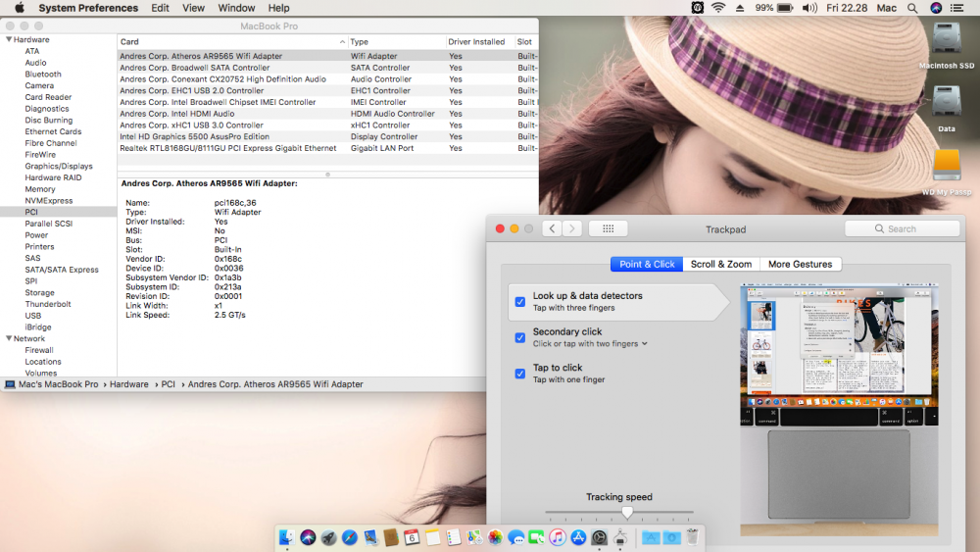
Task: Open the Apple menu
Action: (x=20, y=8)
